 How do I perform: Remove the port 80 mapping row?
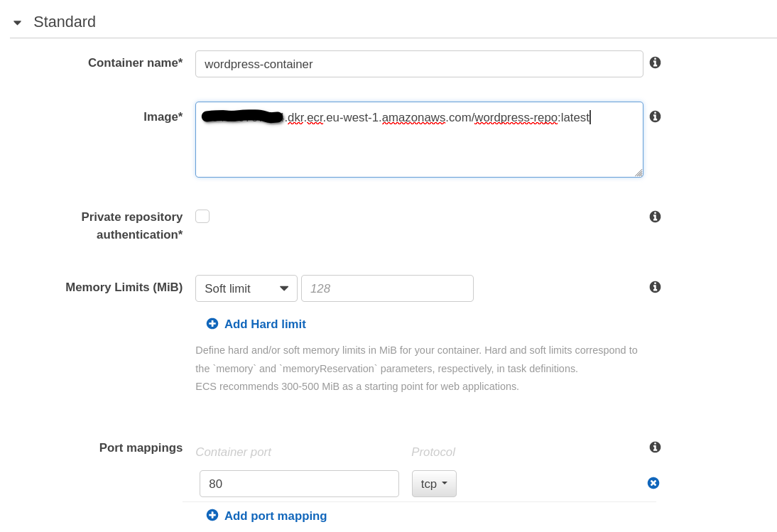653,483
